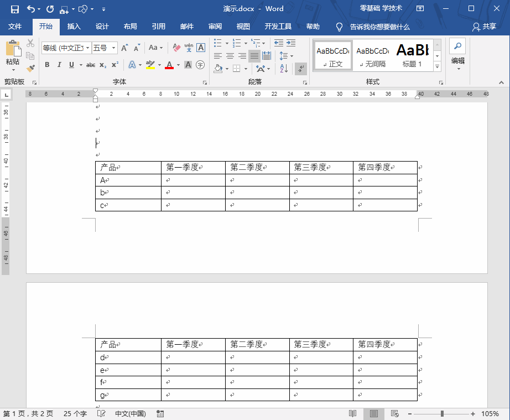Sort the selection with the A-Z icon
This screenshot has height=420, width=510.
coord(284,68)
